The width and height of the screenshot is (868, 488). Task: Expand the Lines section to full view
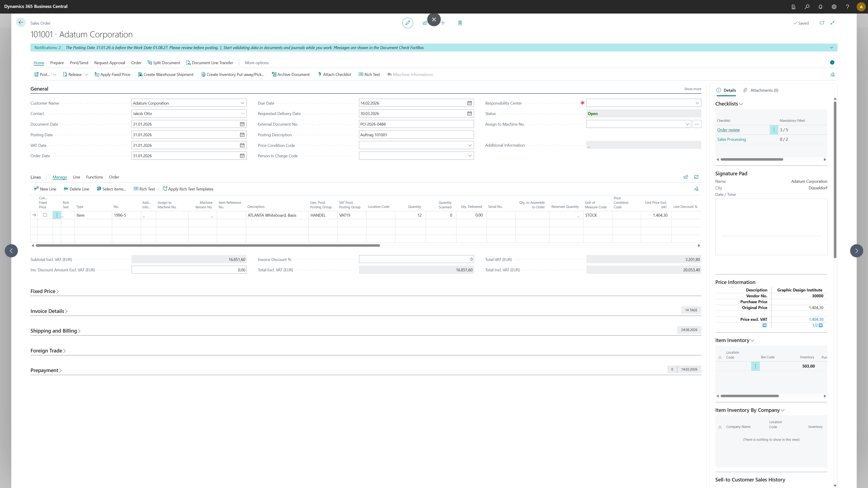[x=696, y=177]
